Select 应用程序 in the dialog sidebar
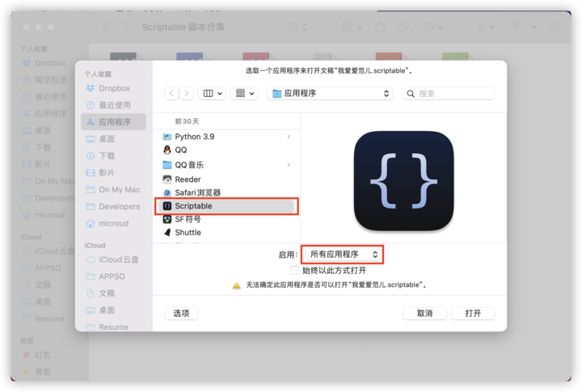The image size is (582, 392). click(114, 122)
